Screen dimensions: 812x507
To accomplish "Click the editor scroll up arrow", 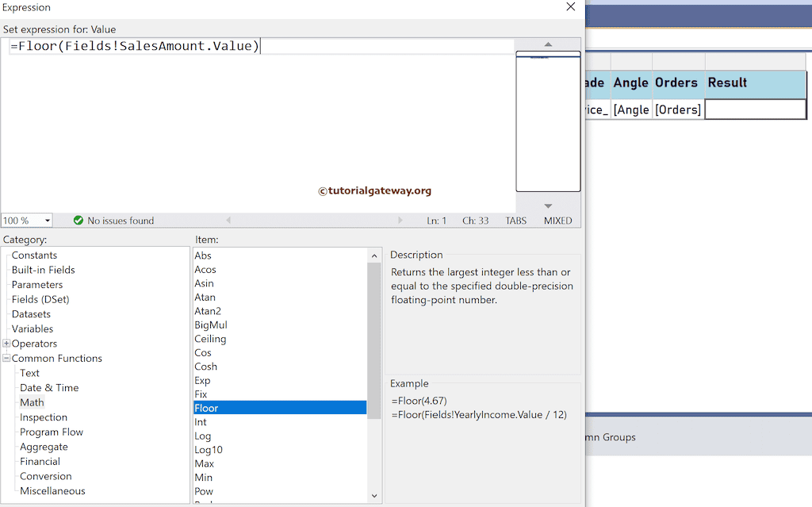I will tap(548, 44).
